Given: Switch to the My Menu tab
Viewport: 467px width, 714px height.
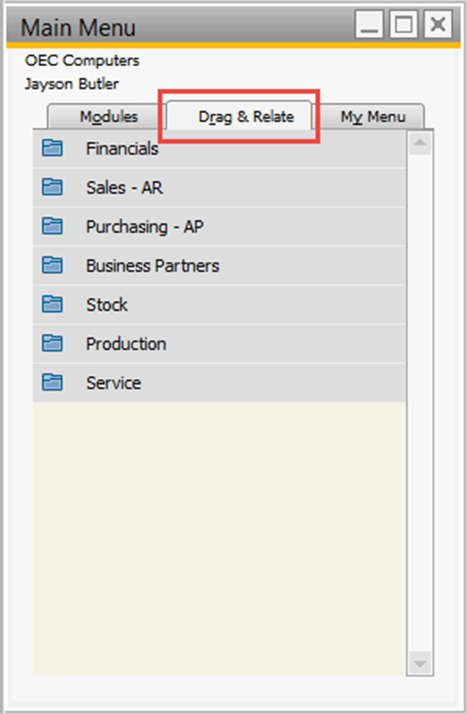Looking at the screenshot, I should [x=372, y=117].
